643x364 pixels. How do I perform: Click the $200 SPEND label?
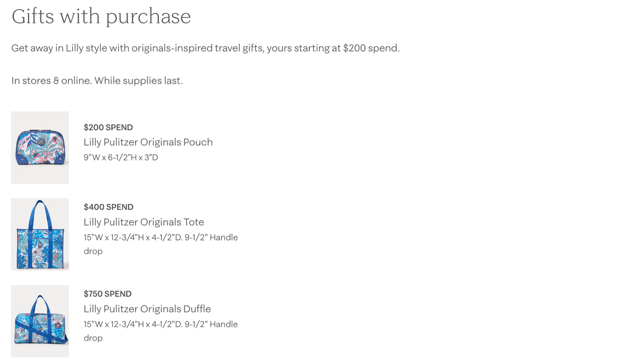(x=108, y=127)
